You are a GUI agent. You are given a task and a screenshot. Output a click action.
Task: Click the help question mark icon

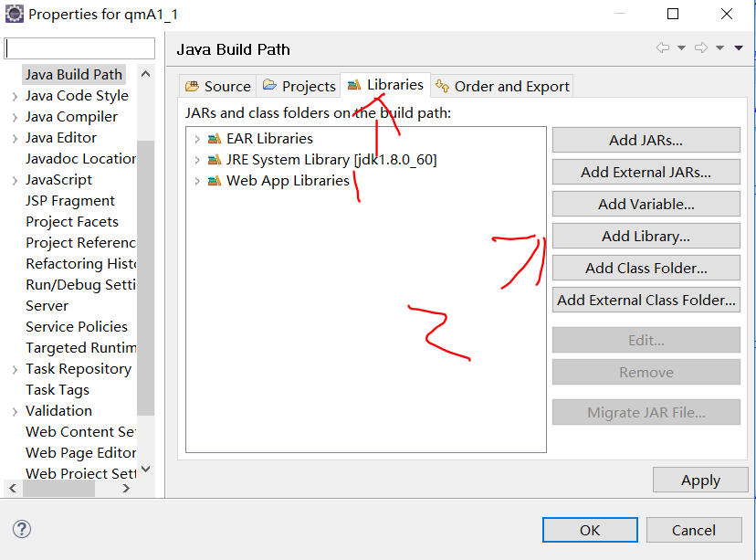pyautogui.click(x=22, y=529)
